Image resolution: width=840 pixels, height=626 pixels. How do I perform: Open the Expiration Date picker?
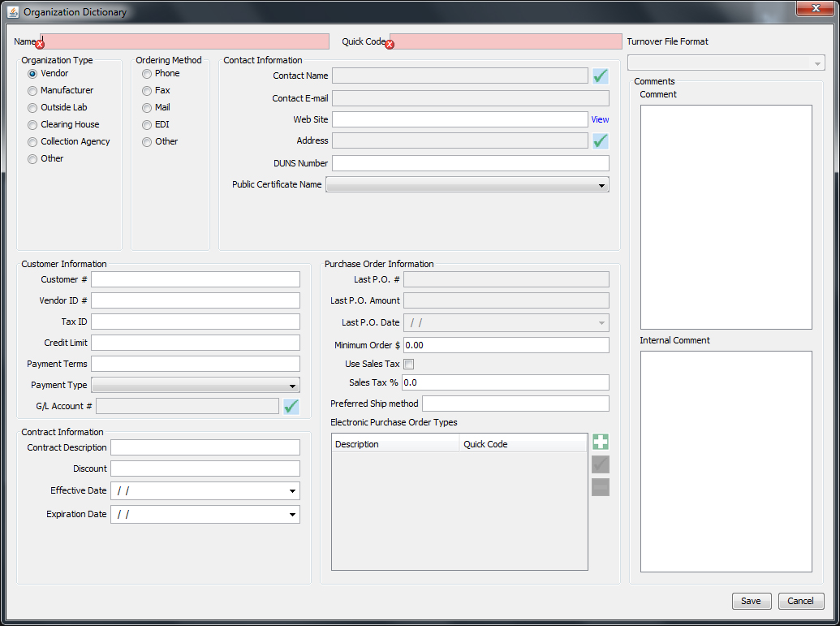(x=292, y=515)
